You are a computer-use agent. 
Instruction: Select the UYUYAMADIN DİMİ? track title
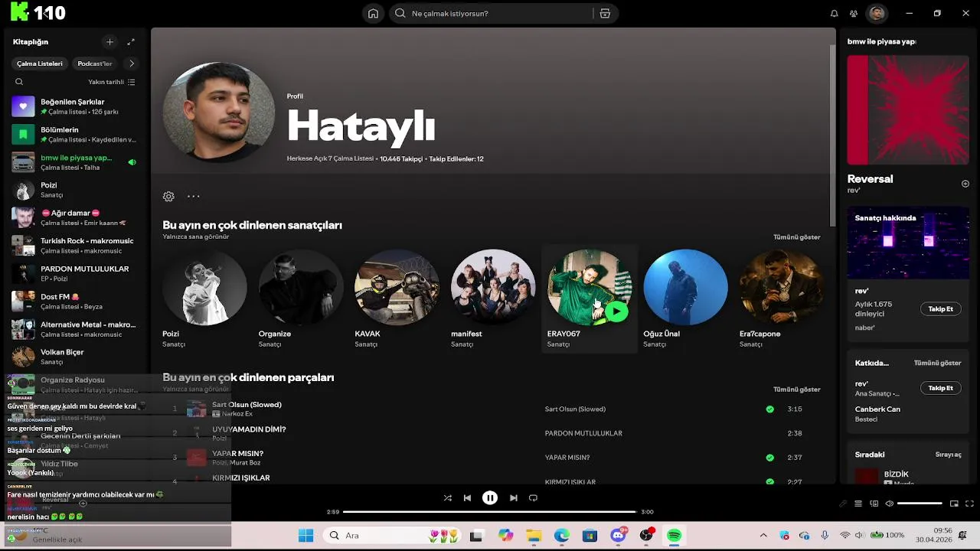[x=249, y=429]
